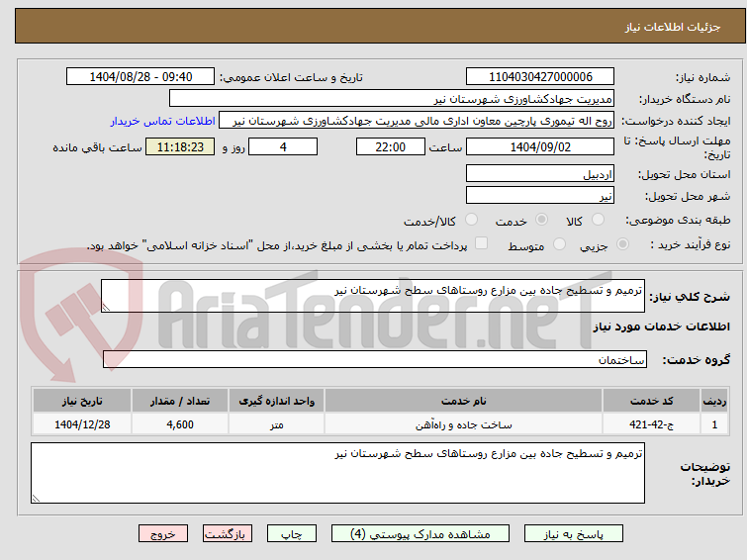Click the نوع فرآیند خرید label
The height and width of the screenshot is (560, 747).
click(x=691, y=244)
